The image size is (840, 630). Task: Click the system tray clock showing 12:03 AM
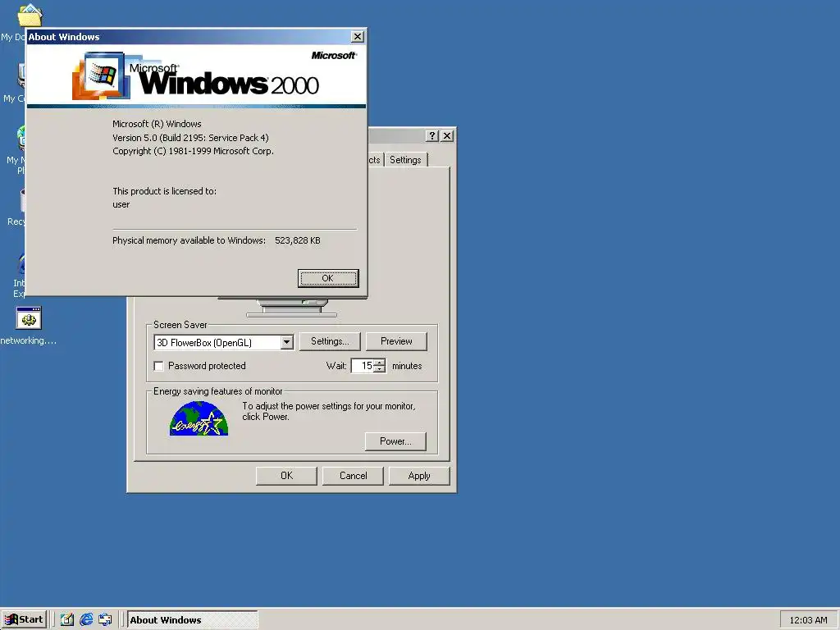tap(808, 620)
